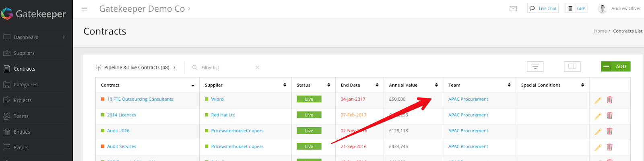Screen dimensions: 644x161
Task: Edit the Audit Services contract
Action: 598,147
